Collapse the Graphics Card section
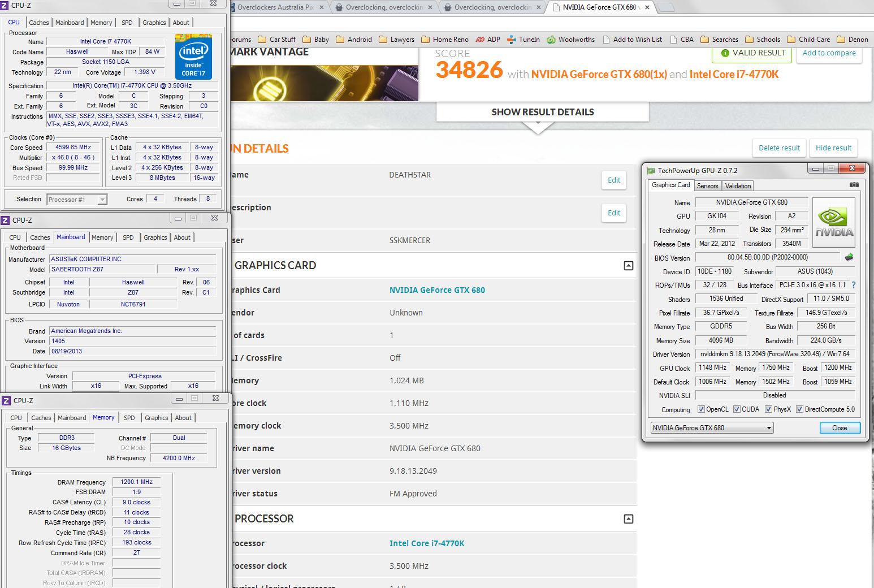This screenshot has width=874, height=588. [628, 266]
